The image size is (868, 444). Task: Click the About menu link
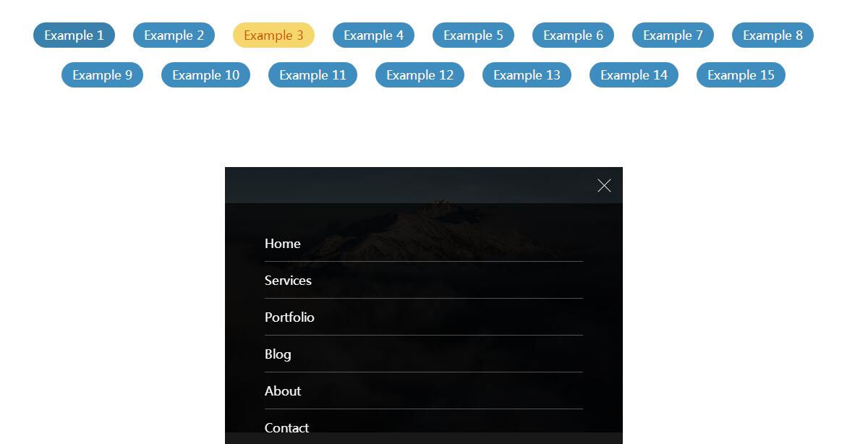[x=283, y=391]
